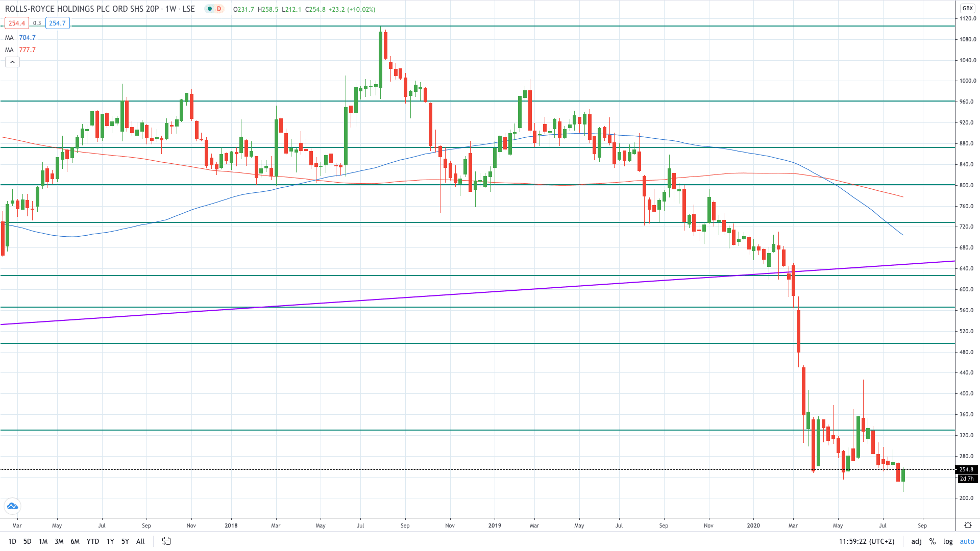The image size is (980, 551).
Task: Toggle auto scale mode
Action: coord(967,541)
